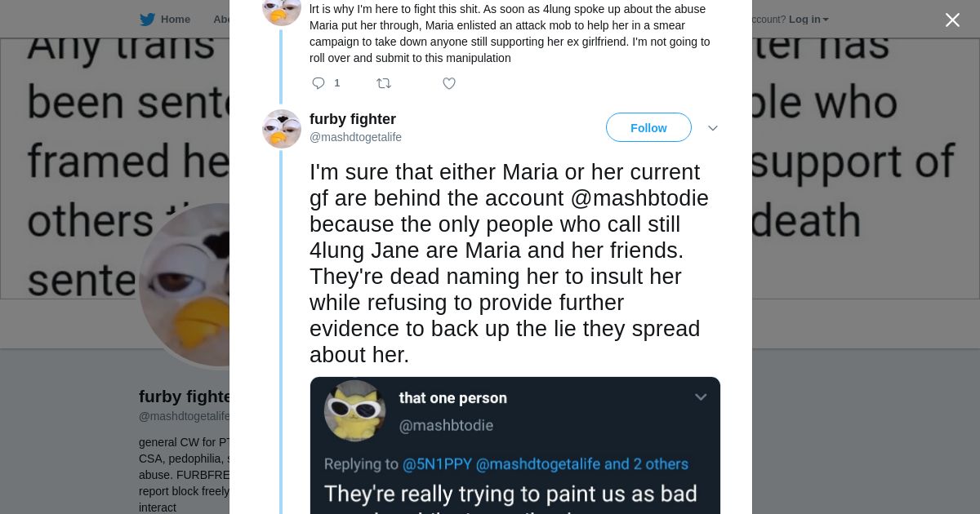Click the chevron inside the embedded screenshot

tap(700, 397)
